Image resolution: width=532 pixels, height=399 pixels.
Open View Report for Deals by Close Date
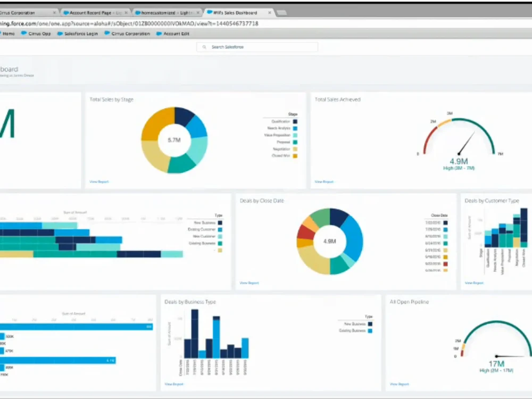pos(248,282)
